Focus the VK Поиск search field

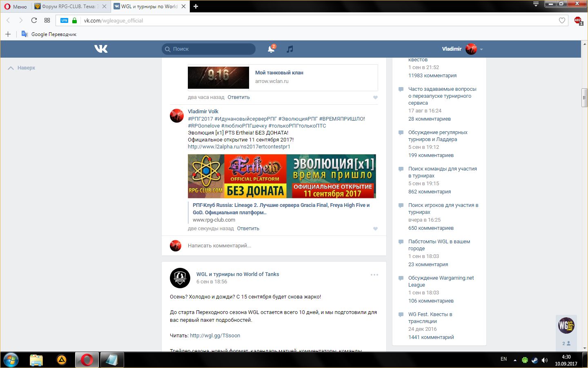(x=209, y=49)
